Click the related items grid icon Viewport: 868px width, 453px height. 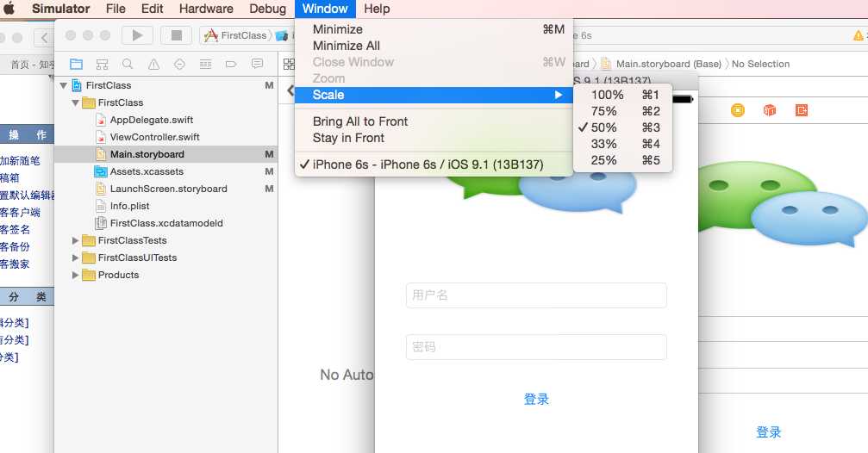coord(289,65)
